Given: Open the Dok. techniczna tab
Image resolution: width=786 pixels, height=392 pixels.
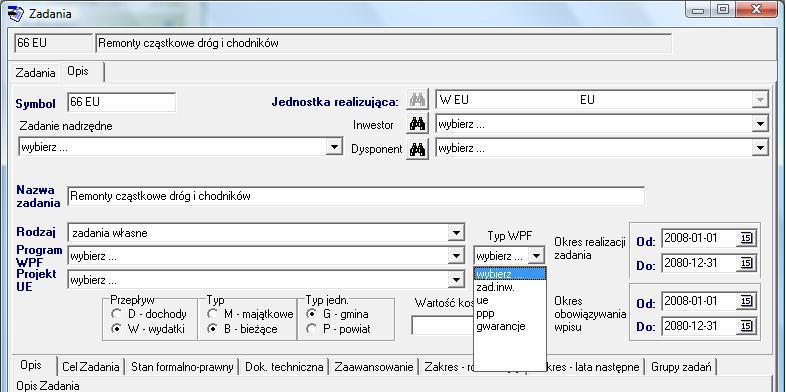Looking at the screenshot, I should click(x=284, y=367).
